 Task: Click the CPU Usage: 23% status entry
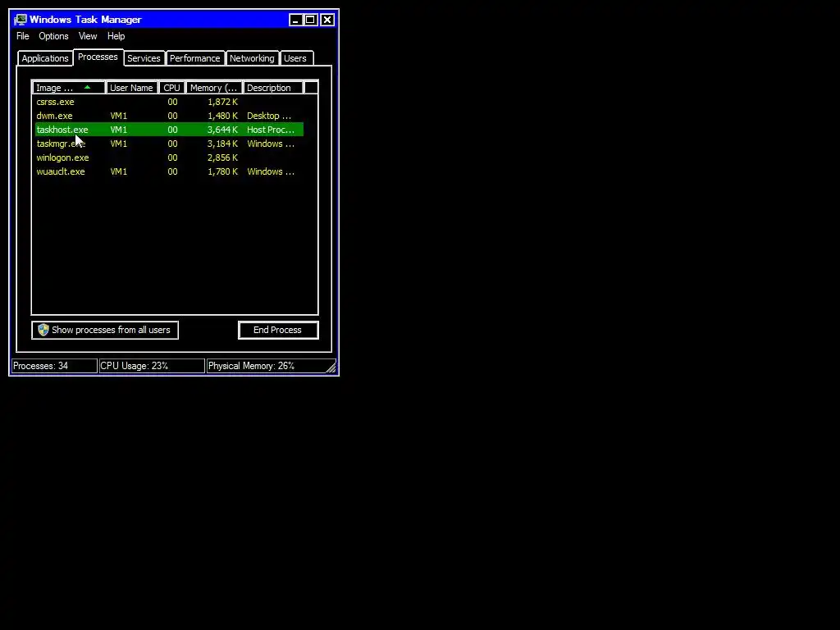(152, 366)
